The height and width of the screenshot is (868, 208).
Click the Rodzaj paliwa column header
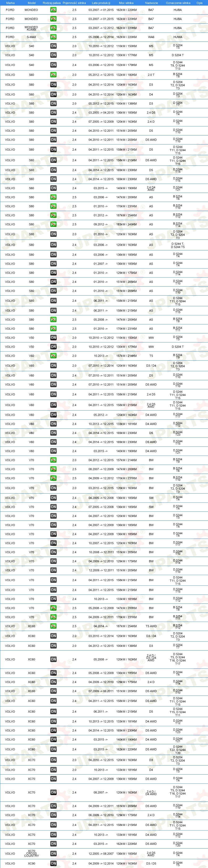point(52,3)
